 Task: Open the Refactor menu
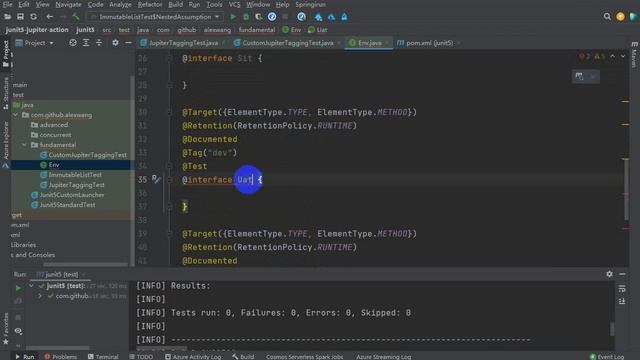click(x=149, y=4)
